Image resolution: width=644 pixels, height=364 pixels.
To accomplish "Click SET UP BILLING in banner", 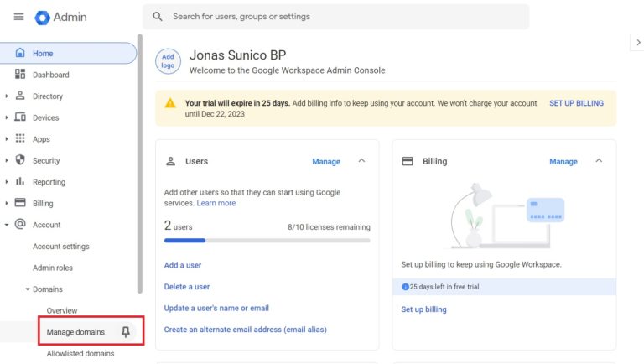I will (576, 103).
